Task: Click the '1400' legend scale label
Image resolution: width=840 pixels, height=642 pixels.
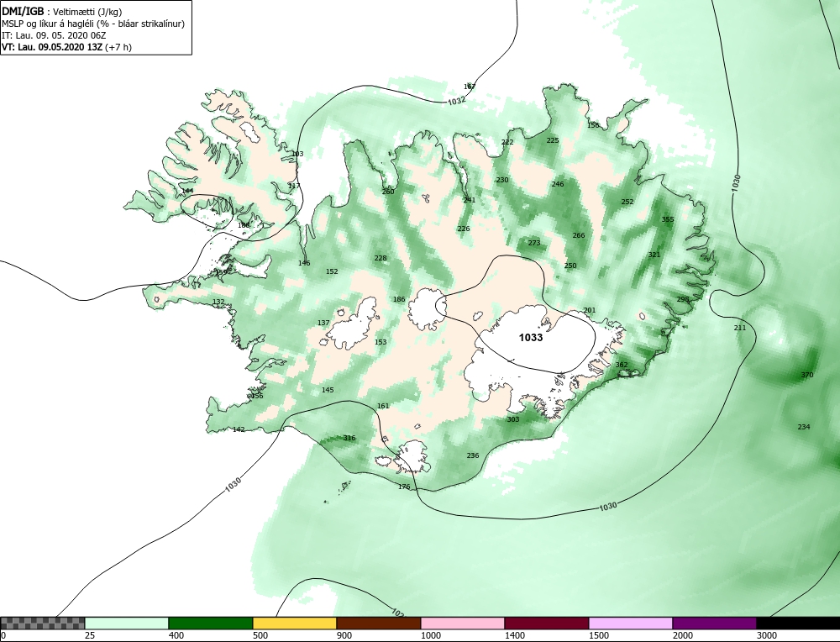Action: (515, 635)
